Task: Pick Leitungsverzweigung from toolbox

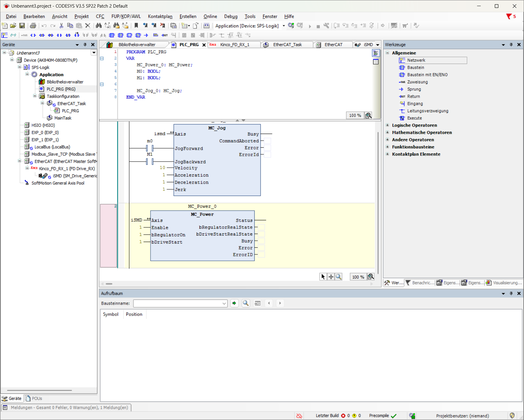Action: coord(428,111)
